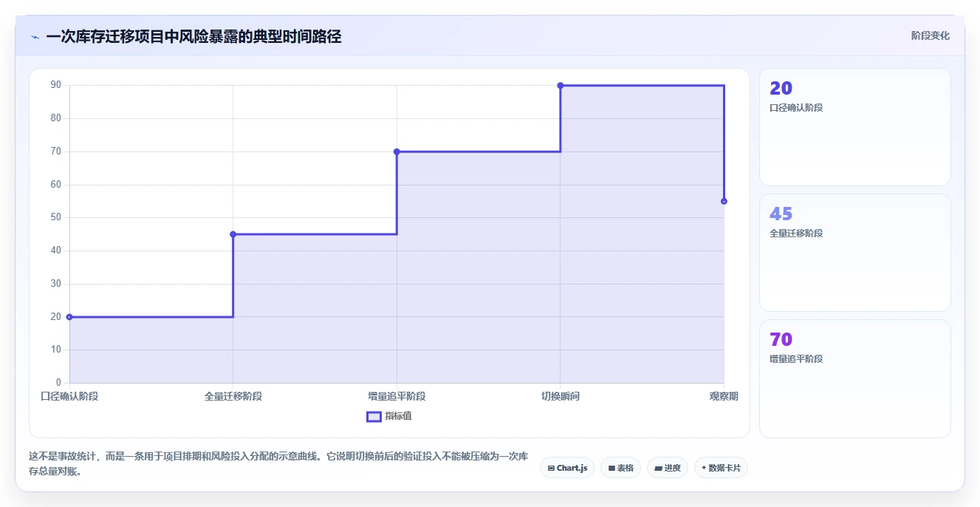Viewport: 980px width, 507px height.
Task: Click the 指标值 legend color box
Action: 374,416
